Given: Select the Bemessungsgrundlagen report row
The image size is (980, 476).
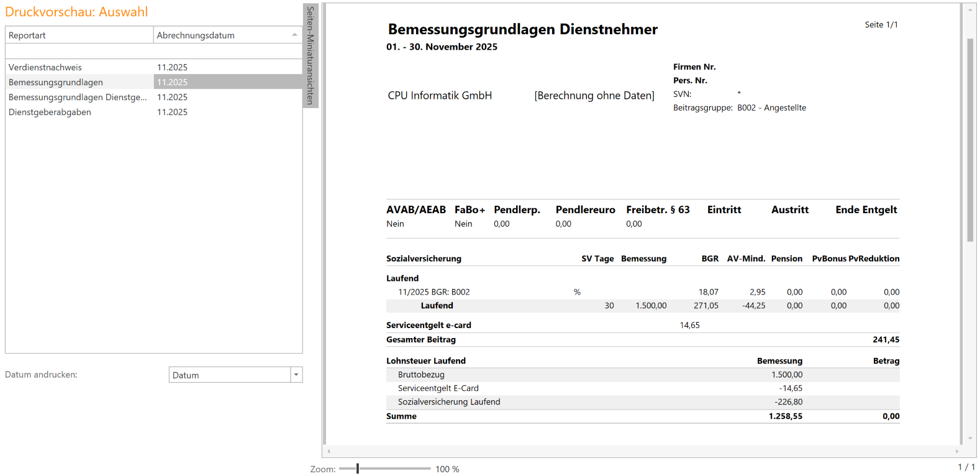Looking at the screenshot, I should click(153, 82).
